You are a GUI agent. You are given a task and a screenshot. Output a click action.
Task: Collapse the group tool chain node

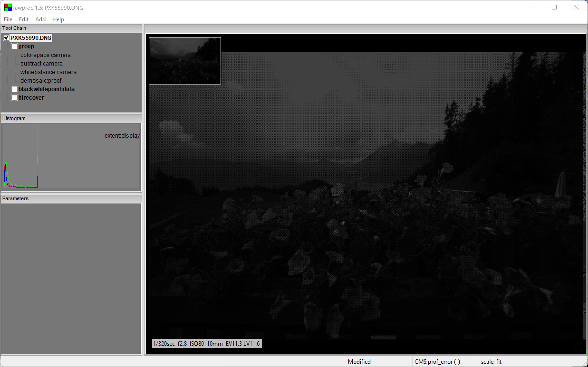(x=26, y=46)
